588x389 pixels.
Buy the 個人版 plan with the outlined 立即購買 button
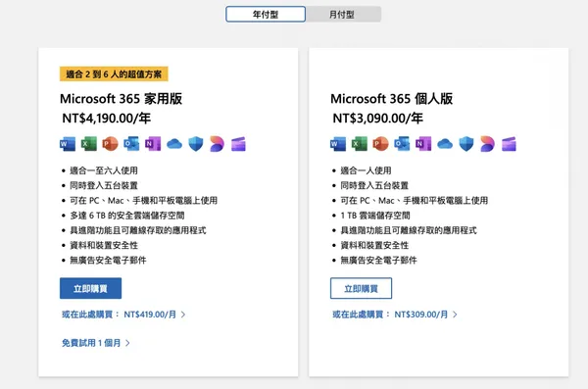click(x=361, y=288)
